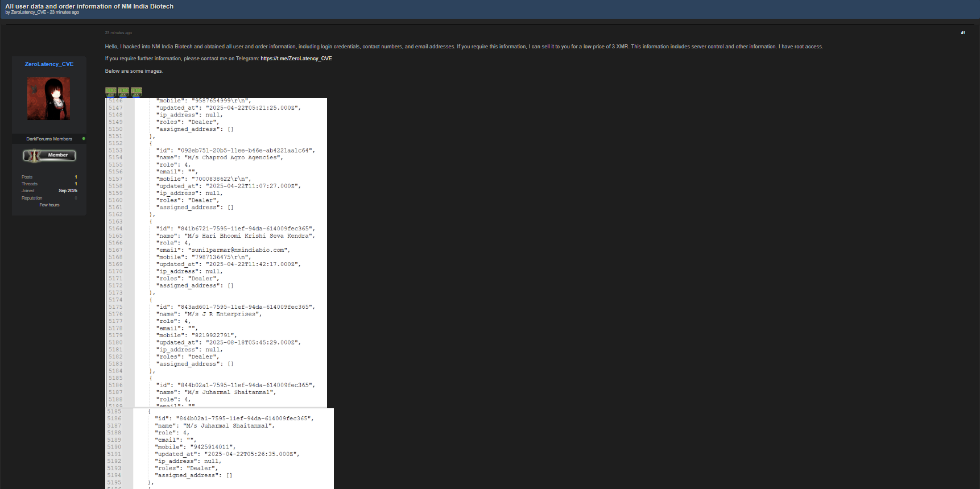Click the Member rank badge

[x=49, y=155]
